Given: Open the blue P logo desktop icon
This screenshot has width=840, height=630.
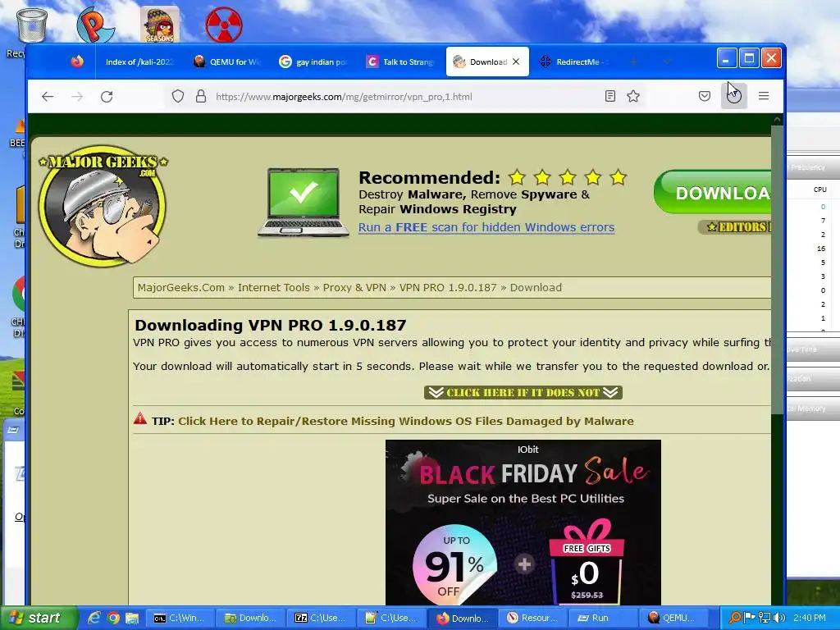Looking at the screenshot, I should (x=95, y=24).
